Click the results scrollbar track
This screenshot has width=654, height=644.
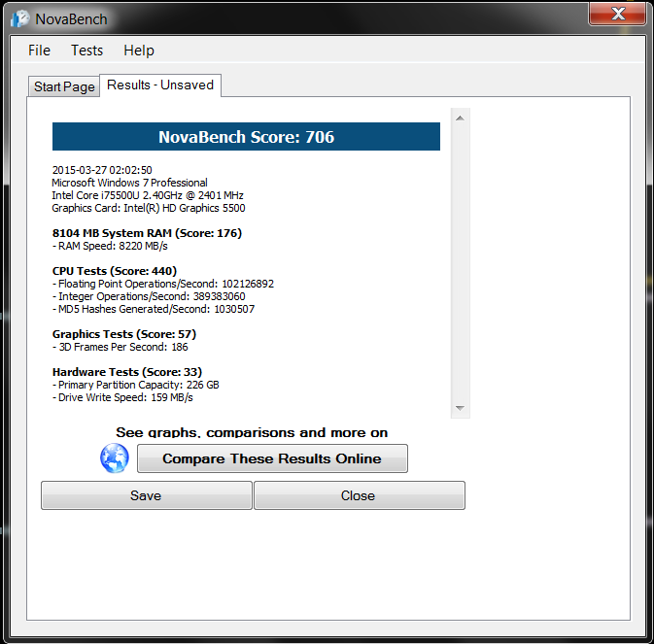tap(460, 262)
